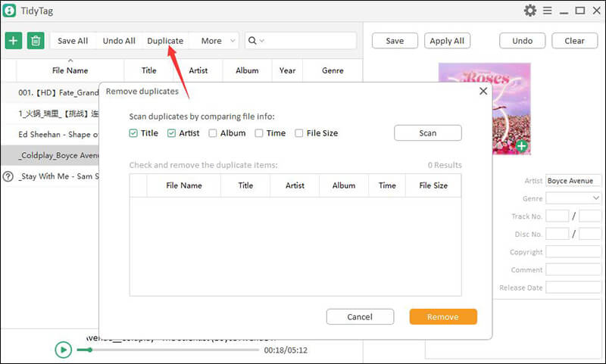Click Save All in the toolbar
Viewport: 606px width, 364px height.
[x=73, y=41]
